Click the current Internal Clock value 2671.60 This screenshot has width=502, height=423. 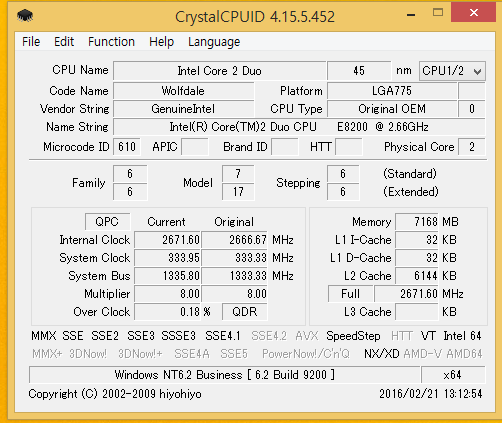point(167,240)
